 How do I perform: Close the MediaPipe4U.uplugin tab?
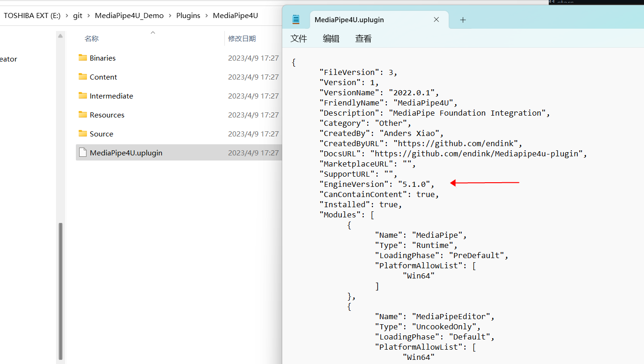tap(436, 19)
